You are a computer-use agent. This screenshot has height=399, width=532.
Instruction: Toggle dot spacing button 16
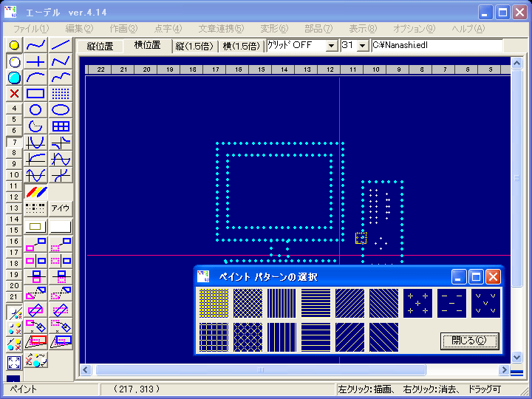click(x=14, y=241)
